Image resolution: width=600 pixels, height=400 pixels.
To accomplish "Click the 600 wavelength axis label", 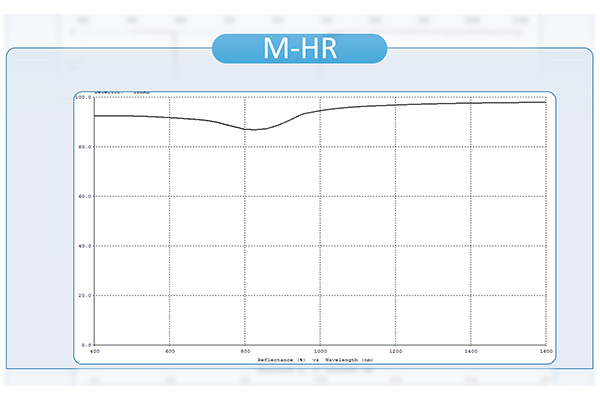I will point(170,351).
